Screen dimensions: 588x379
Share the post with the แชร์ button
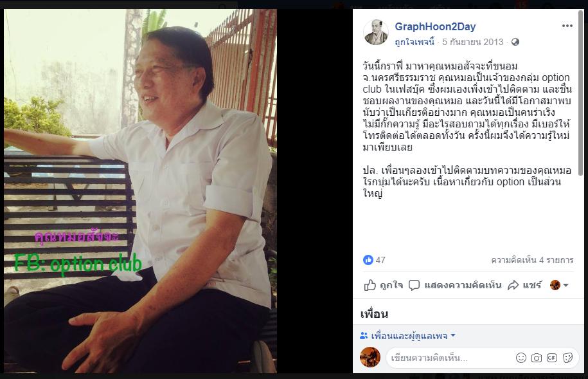pyautogui.click(x=524, y=285)
